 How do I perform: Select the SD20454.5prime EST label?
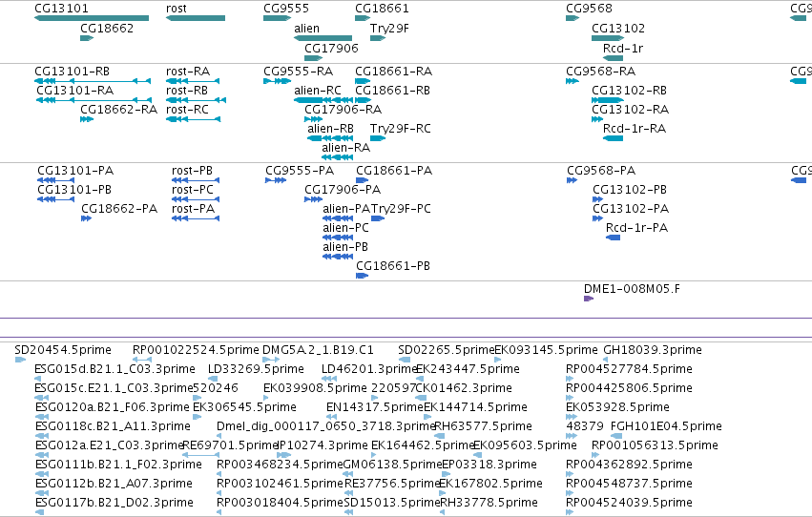(63, 350)
